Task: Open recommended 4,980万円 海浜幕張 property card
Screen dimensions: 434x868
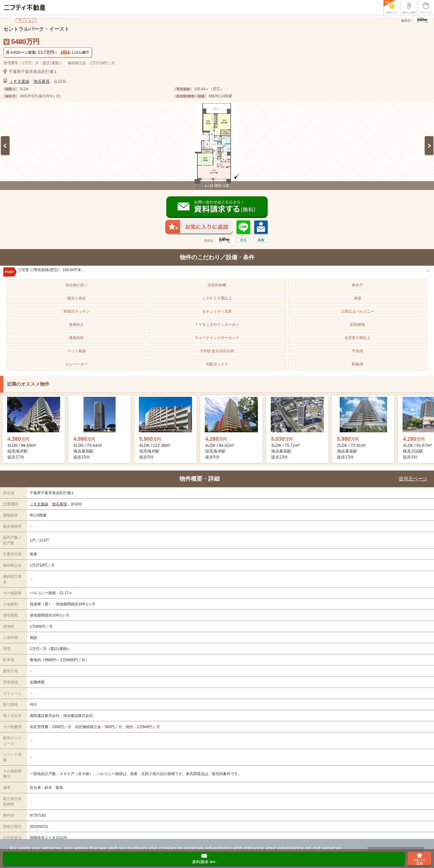Action: 99,429
